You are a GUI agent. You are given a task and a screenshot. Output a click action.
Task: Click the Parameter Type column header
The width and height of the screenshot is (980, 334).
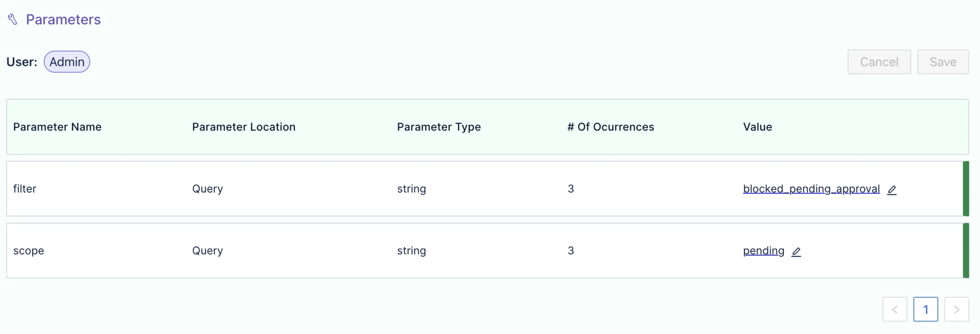tap(439, 127)
